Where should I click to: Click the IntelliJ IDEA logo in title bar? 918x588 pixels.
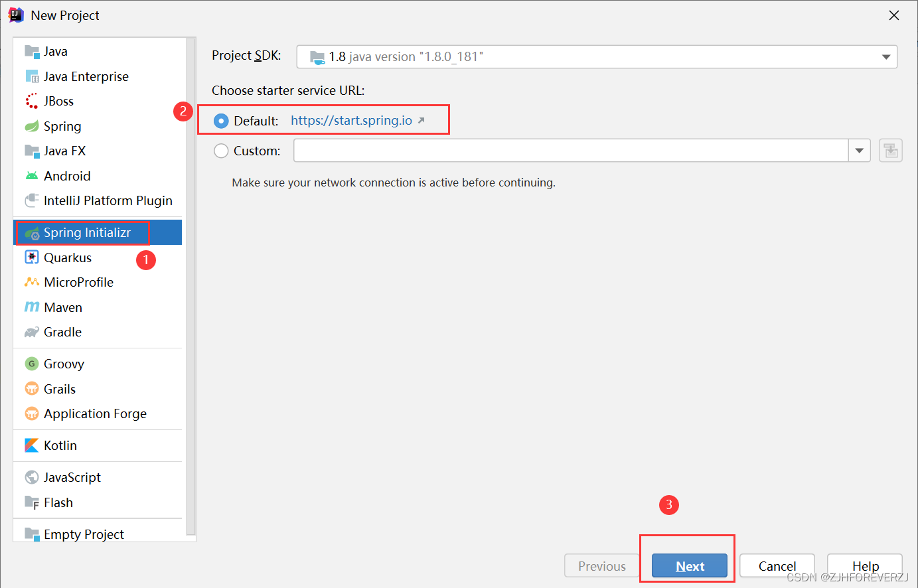[16, 15]
